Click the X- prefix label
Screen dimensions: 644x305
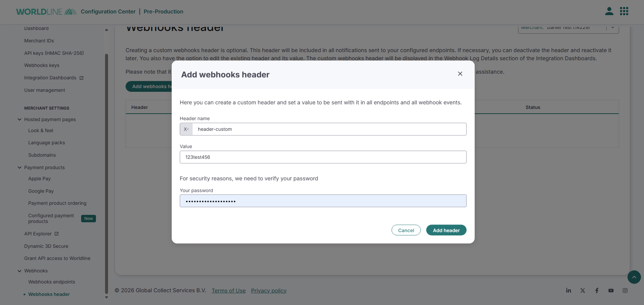(186, 129)
